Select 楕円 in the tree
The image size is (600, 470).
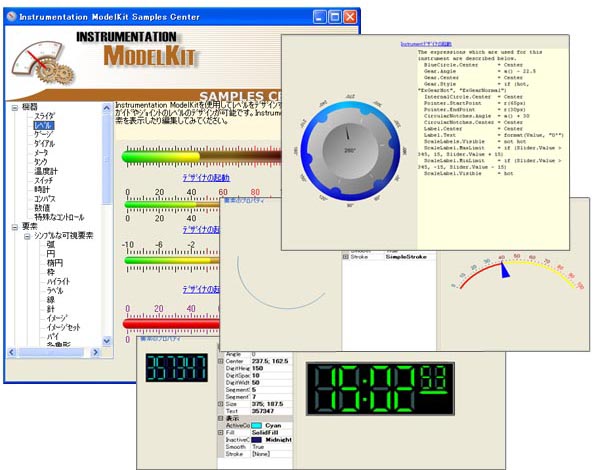point(55,263)
